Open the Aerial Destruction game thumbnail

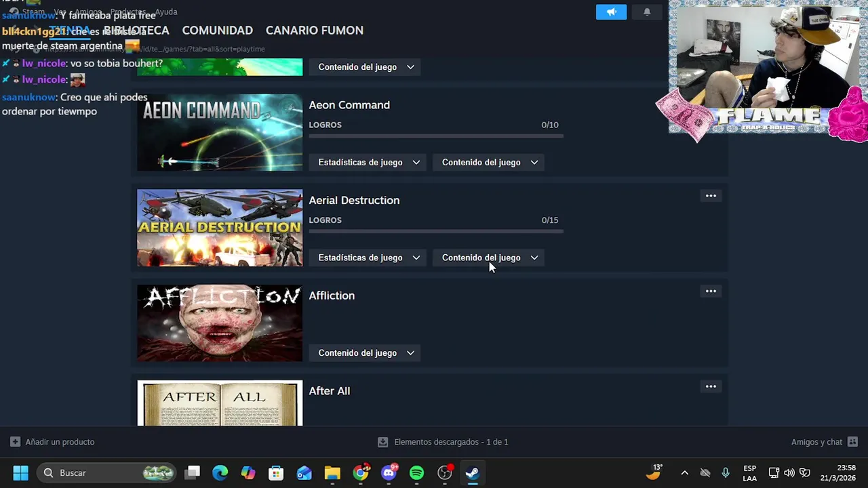pos(220,228)
